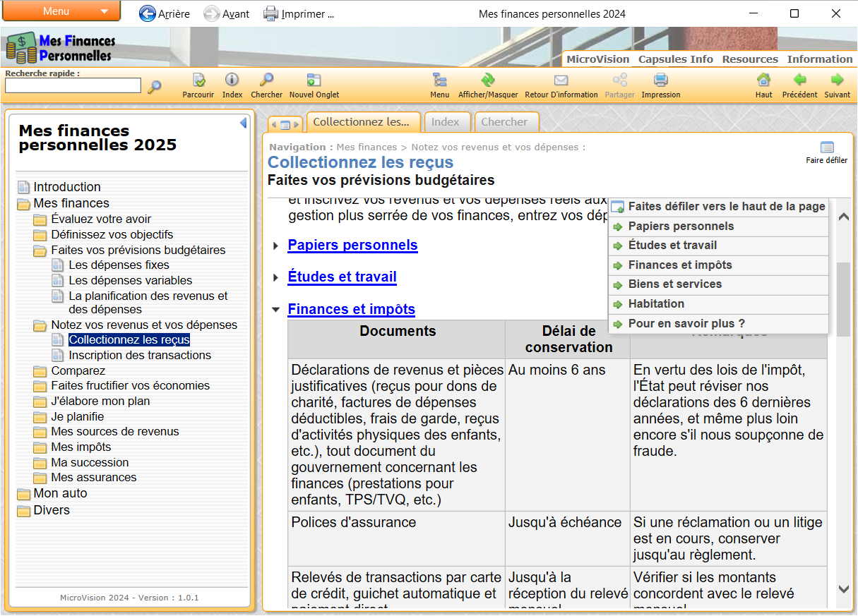Click the Suivant green arrow

click(x=837, y=80)
